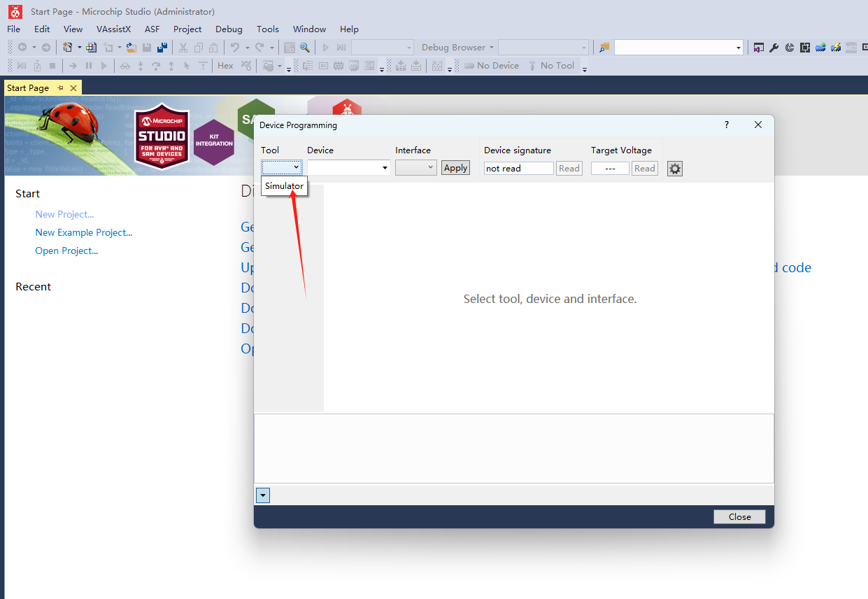The width and height of the screenshot is (868, 599).
Task: Click the Apply button
Action: pos(455,168)
